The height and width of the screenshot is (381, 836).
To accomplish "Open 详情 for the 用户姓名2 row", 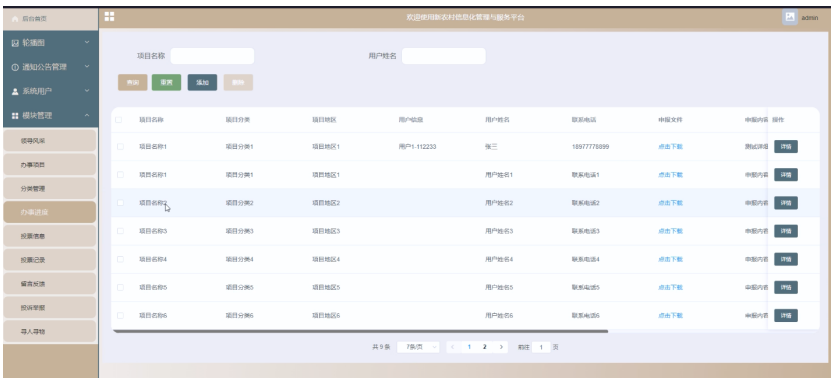I will coord(786,203).
